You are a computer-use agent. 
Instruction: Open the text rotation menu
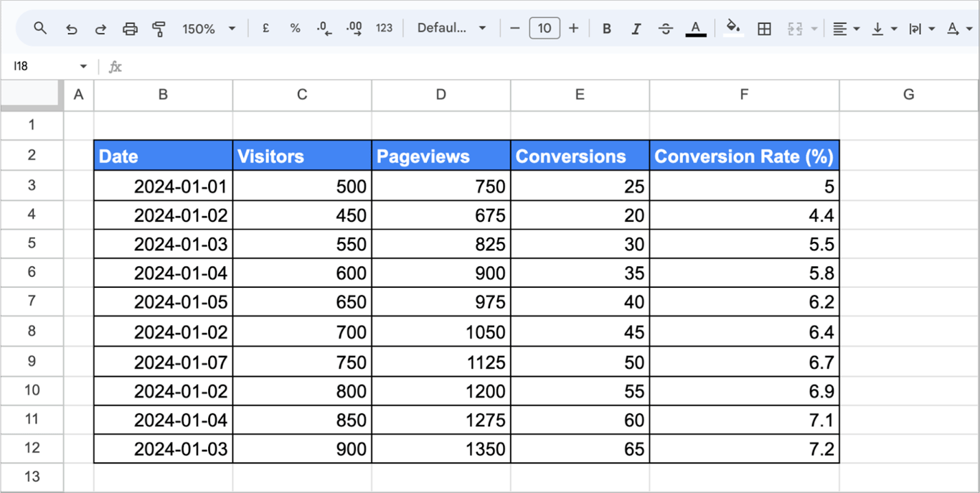959,29
